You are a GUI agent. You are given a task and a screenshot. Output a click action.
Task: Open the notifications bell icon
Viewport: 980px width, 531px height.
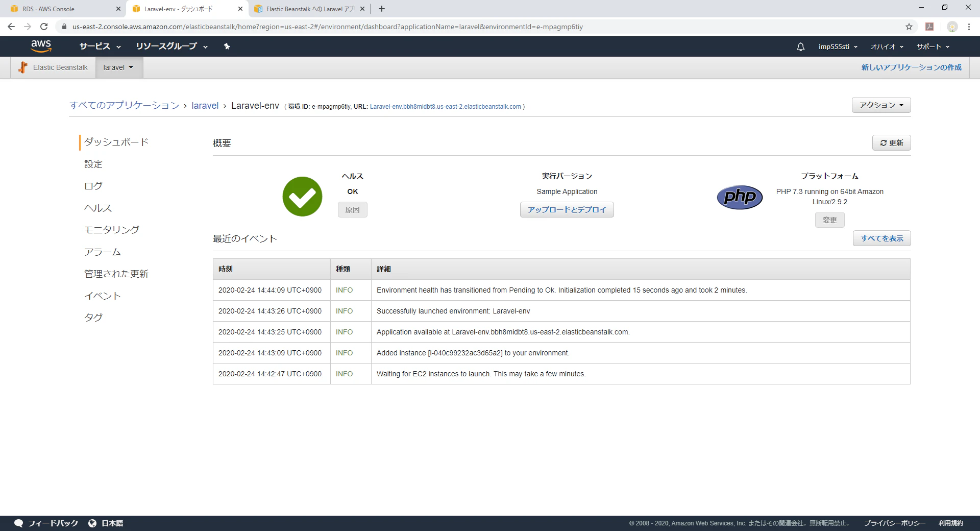click(800, 46)
